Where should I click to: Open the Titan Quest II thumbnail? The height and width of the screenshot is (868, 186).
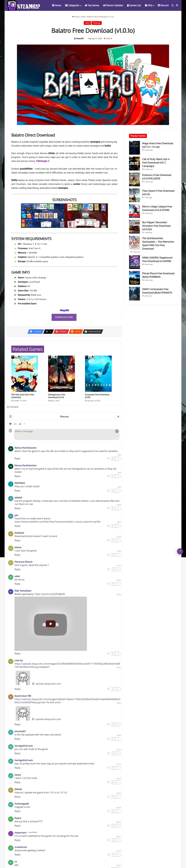coord(134,195)
